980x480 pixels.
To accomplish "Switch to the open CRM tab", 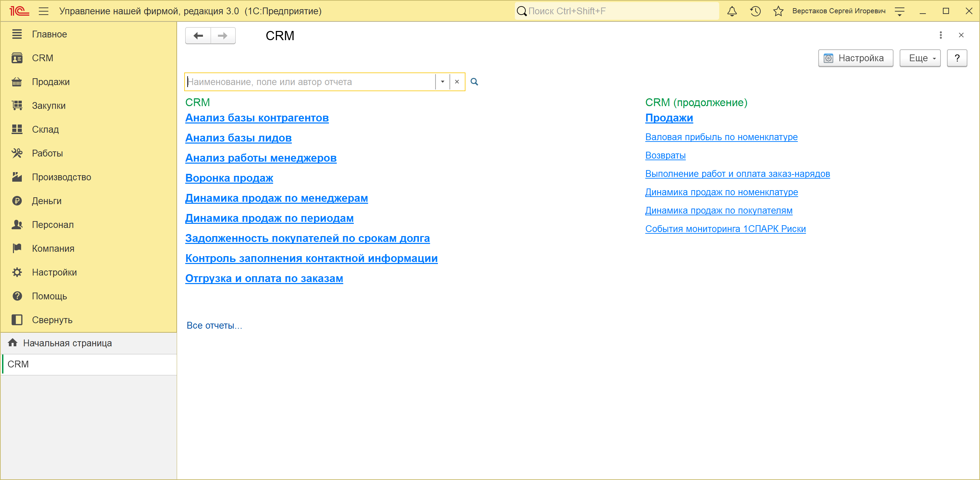I will [89, 364].
